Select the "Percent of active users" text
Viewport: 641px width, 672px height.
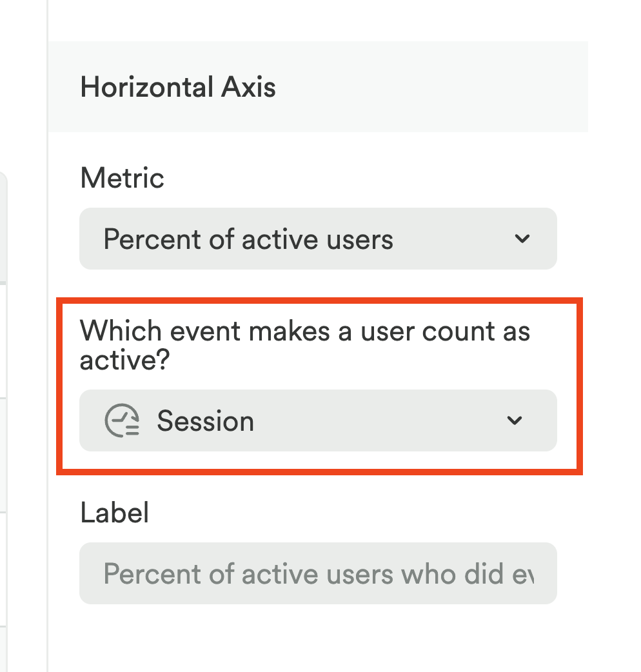[248, 240]
